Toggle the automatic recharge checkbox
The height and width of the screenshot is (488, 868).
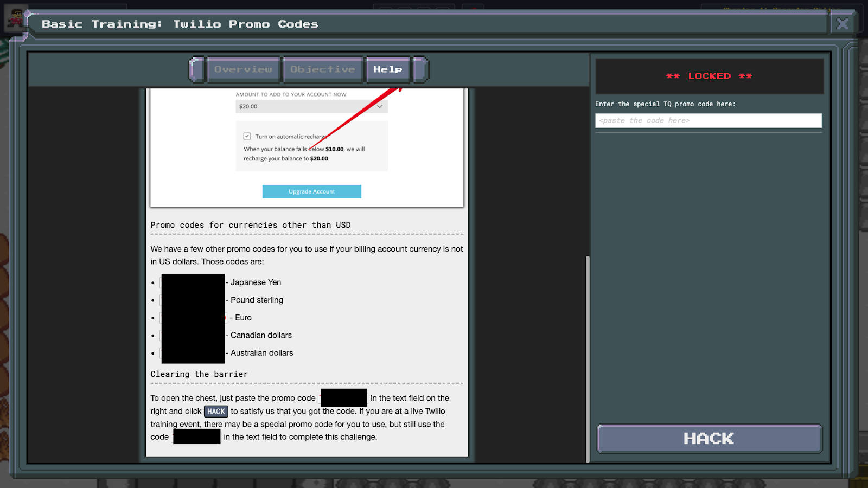[x=247, y=136]
